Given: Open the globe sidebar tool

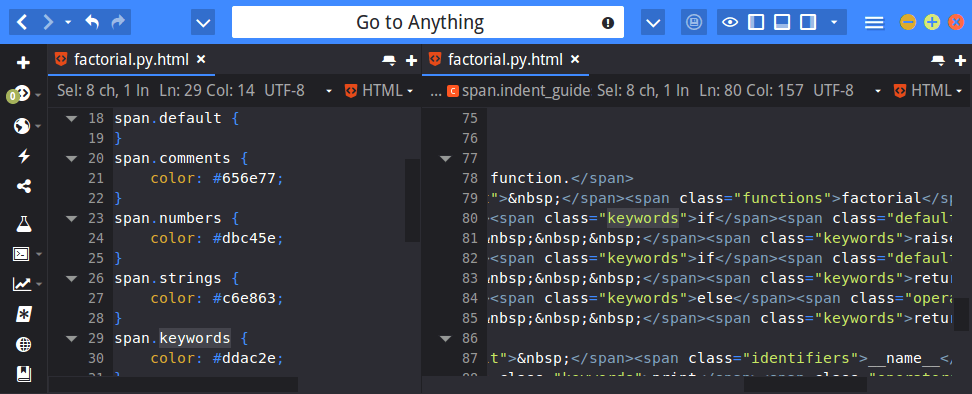Looking at the screenshot, I should (x=24, y=344).
